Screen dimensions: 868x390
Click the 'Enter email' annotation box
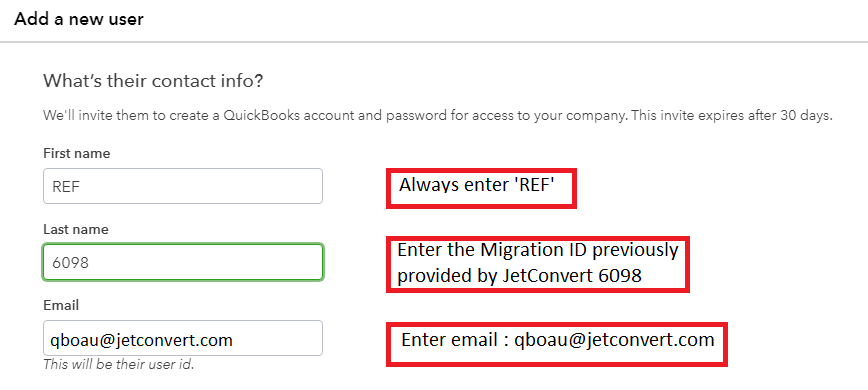[556, 344]
